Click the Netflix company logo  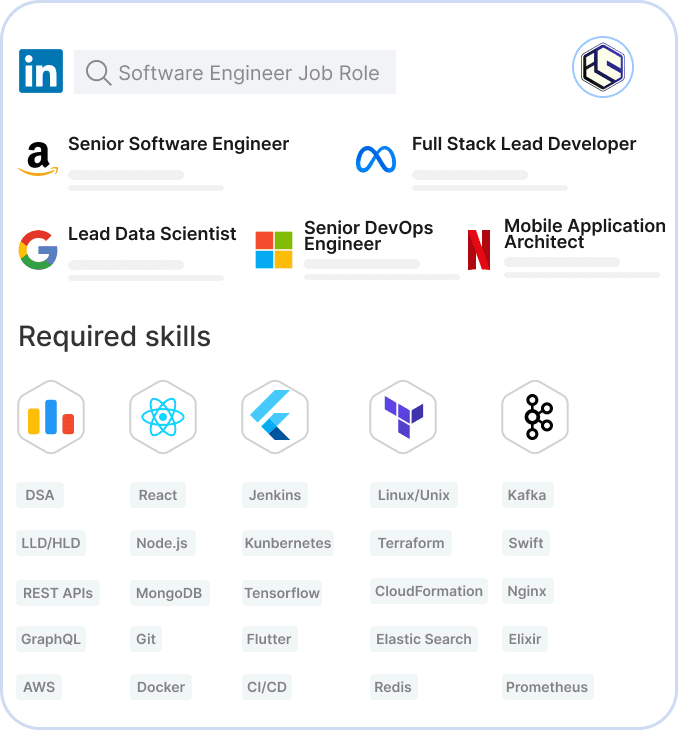pos(479,250)
